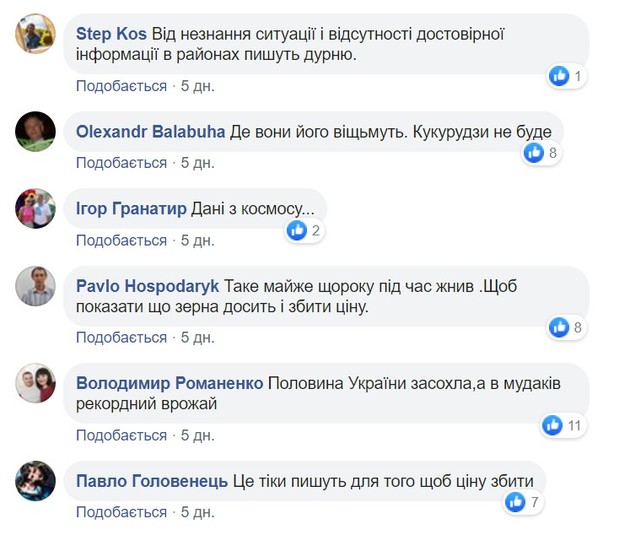Viewport: 630px width, 535px height.
Task: Like Step Kos comment via Подобається
Action: coord(121,86)
